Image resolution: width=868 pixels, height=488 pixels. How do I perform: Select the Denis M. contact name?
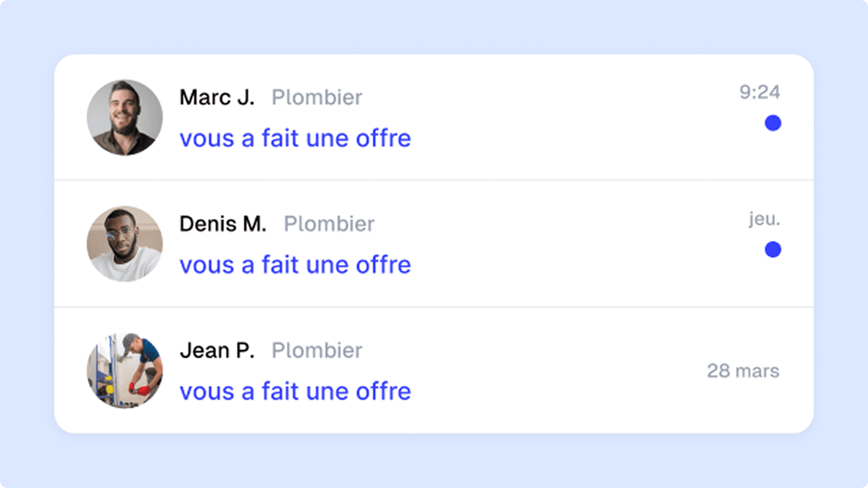coord(223,224)
